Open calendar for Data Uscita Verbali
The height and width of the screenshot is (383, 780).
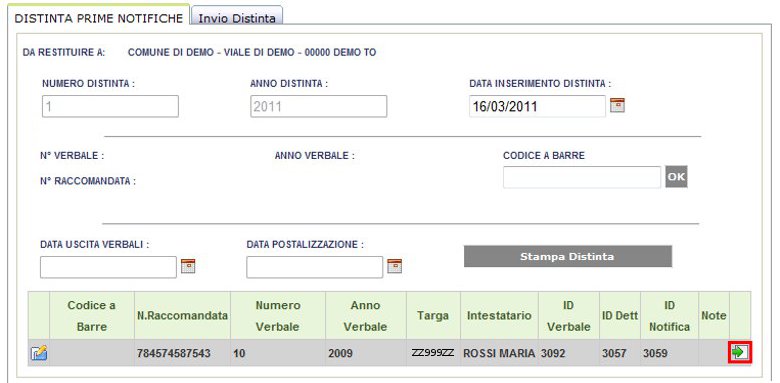coord(188,266)
